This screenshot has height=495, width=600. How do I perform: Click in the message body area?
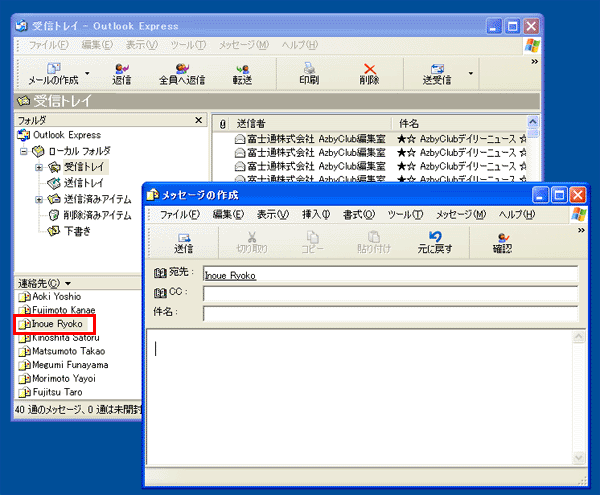(359, 397)
